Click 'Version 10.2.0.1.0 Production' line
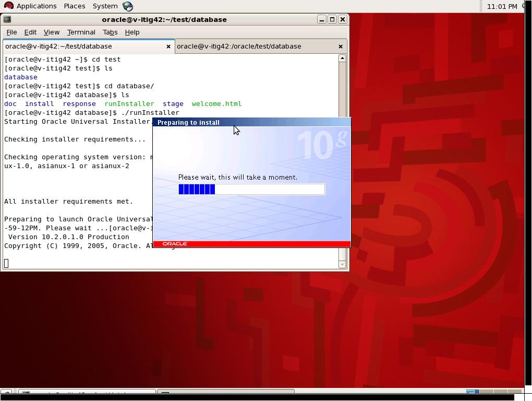The width and height of the screenshot is (532, 401). tap(68, 237)
